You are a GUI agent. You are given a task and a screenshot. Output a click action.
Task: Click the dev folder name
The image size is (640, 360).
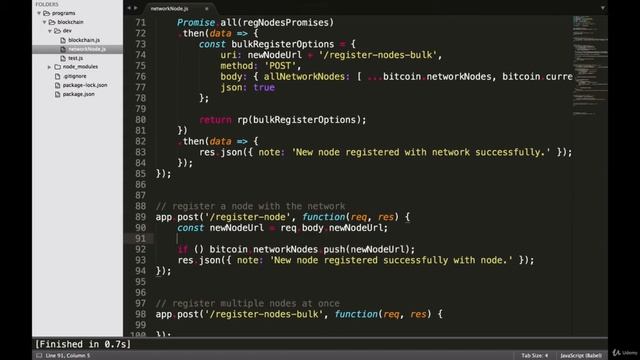click(x=67, y=31)
